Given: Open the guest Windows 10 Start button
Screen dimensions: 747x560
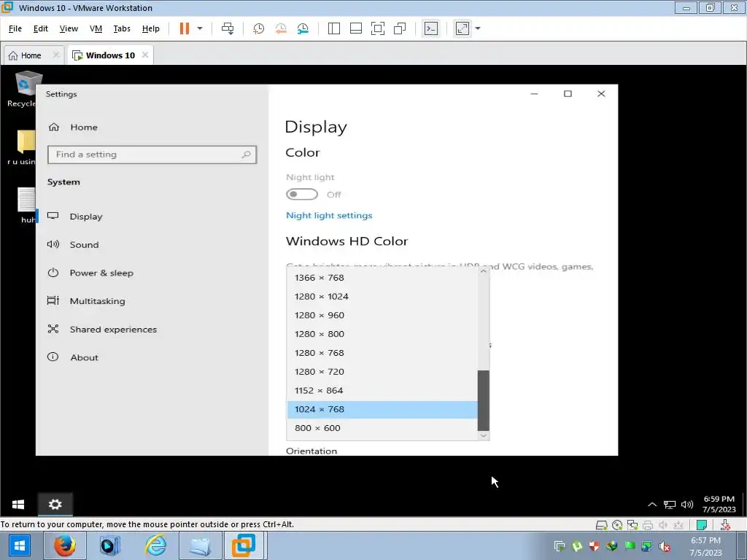Looking at the screenshot, I should pos(18,504).
